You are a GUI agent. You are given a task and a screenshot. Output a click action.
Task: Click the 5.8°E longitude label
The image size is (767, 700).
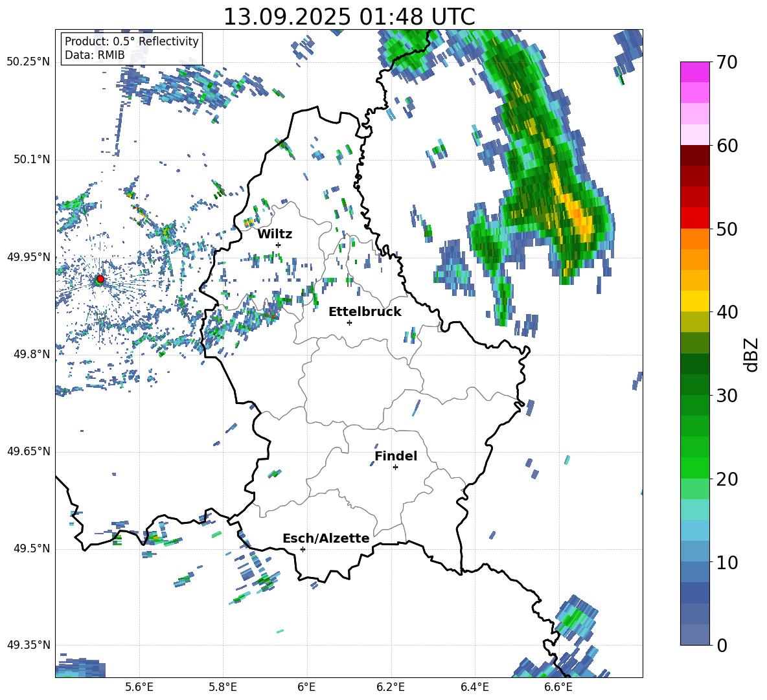[x=223, y=687]
